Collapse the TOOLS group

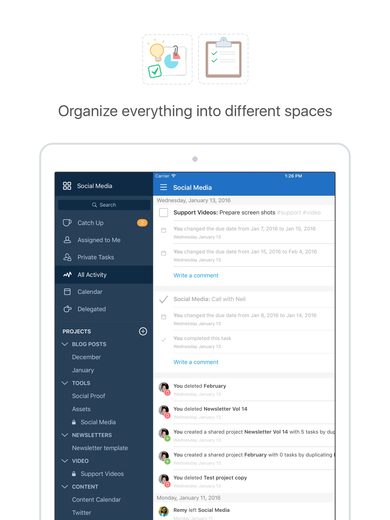click(x=65, y=383)
